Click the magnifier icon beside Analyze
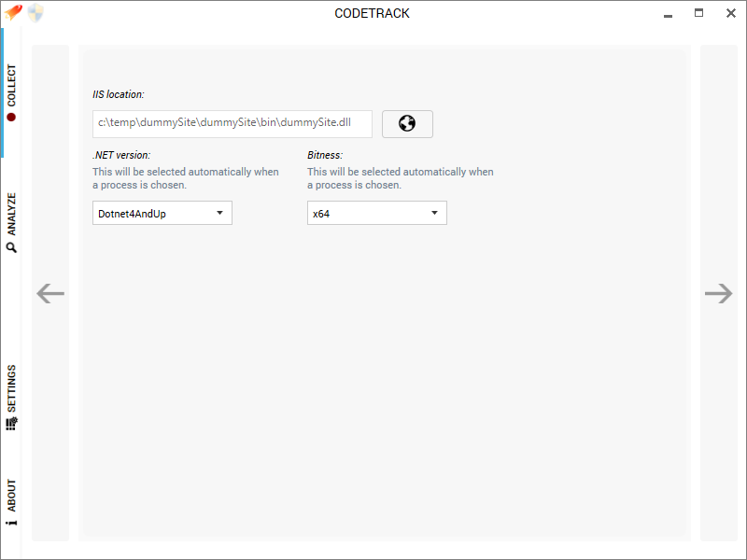 [11, 247]
